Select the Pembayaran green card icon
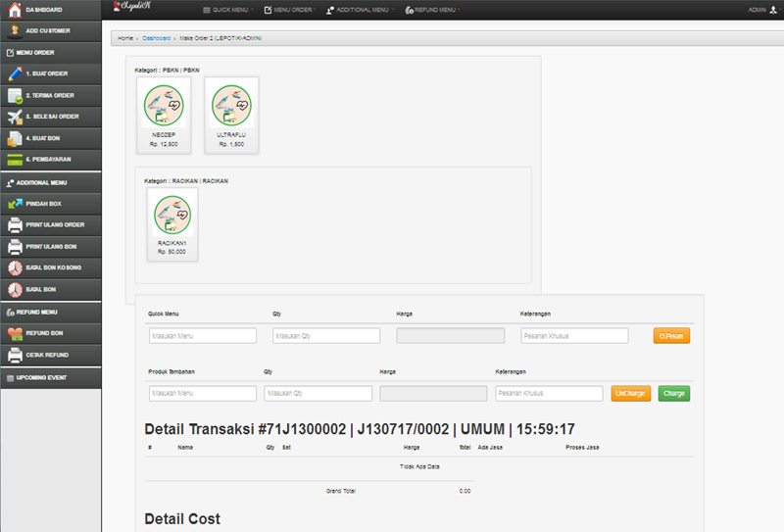784x532 pixels. tap(15, 160)
